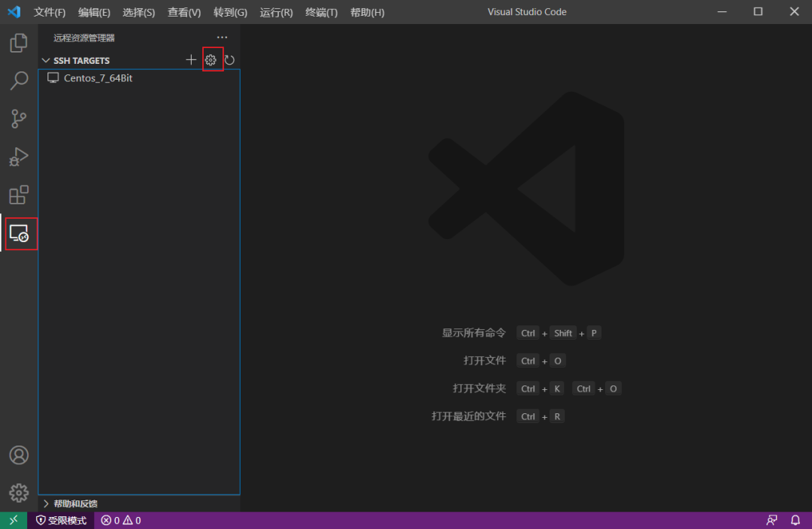The image size is (812, 529).
Task: Open the 选择(S) menu
Action: (138, 12)
